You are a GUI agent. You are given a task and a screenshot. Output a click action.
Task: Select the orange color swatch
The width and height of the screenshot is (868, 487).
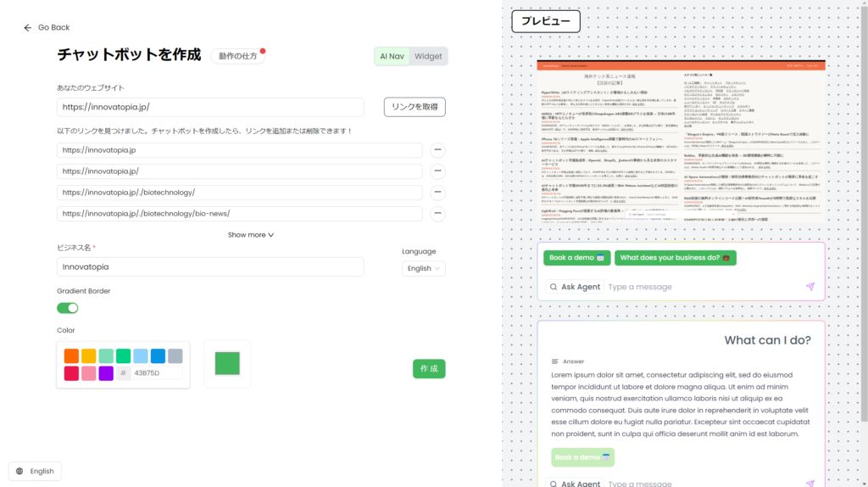click(71, 355)
